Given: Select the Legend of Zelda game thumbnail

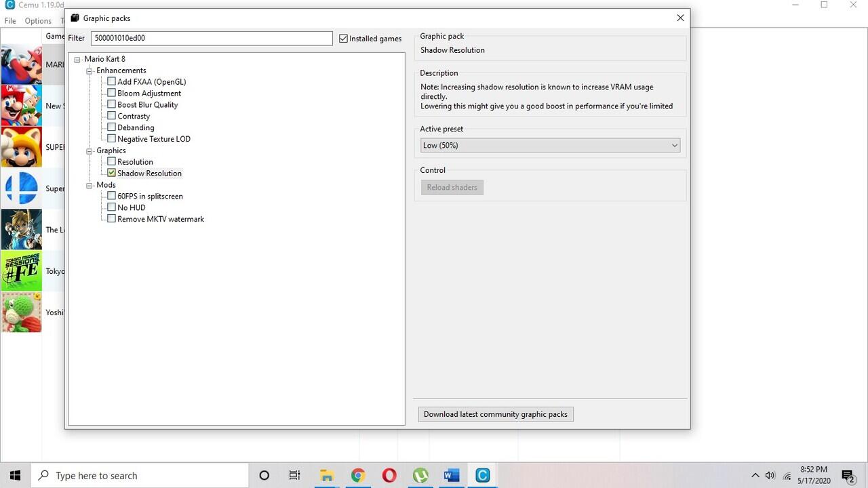Looking at the screenshot, I should pyautogui.click(x=21, y=230).
